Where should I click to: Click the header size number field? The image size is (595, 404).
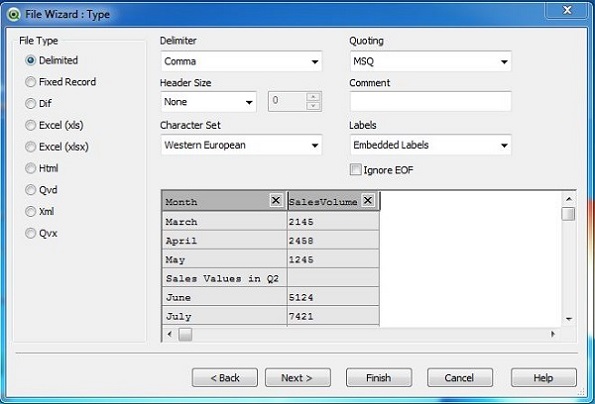pyautogui.click(x=288, y=101)
